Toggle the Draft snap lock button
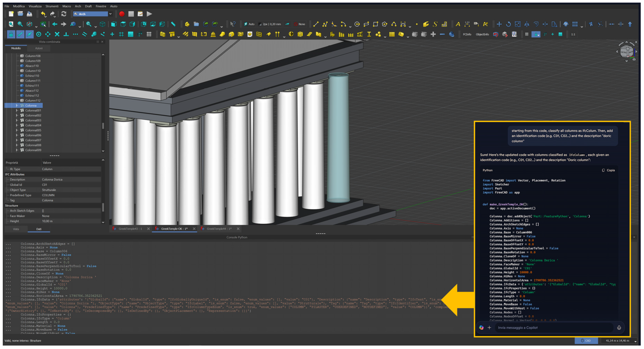This screenshot has height=349, width=644. (11, 34)
